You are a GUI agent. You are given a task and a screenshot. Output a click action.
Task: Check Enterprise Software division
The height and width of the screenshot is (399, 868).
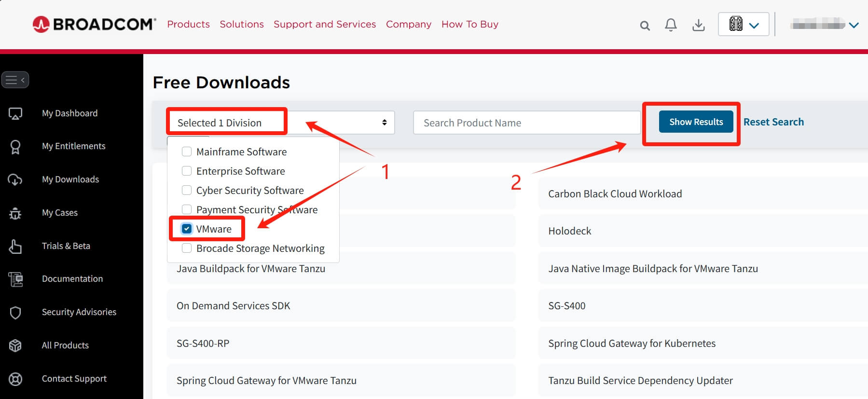(x=187, y=171)
